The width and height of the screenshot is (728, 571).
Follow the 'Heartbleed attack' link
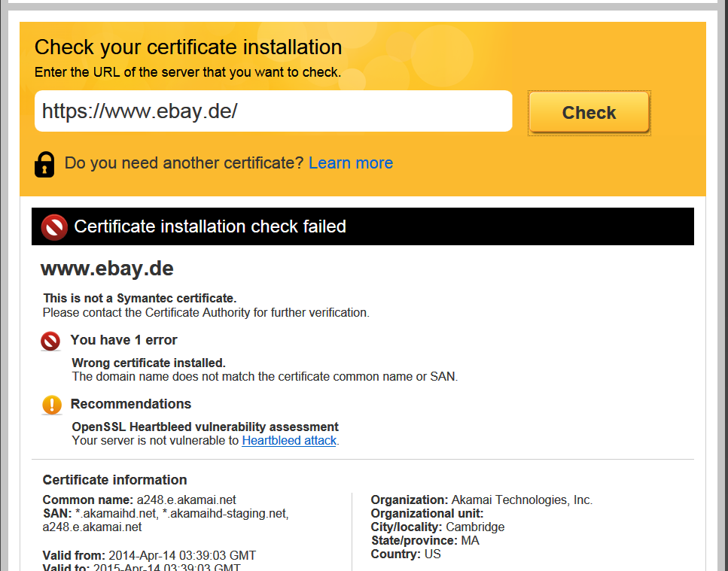point(288,441)
